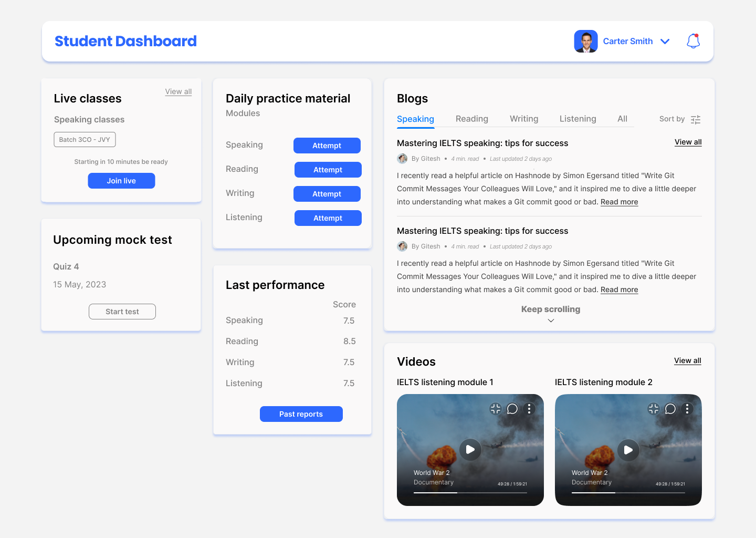View all videos

[x=688, y=360]
